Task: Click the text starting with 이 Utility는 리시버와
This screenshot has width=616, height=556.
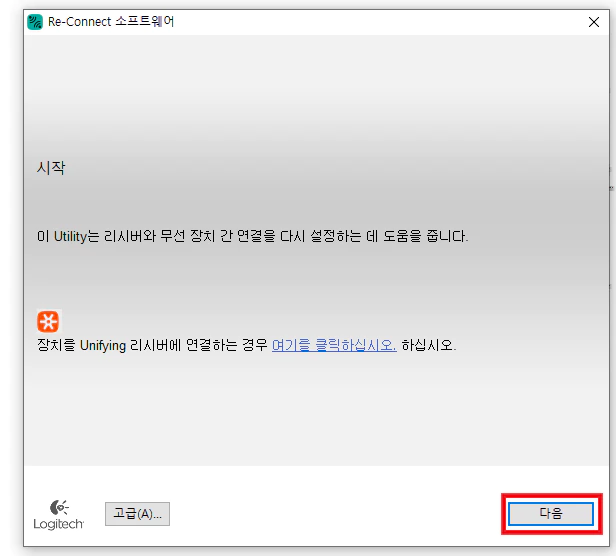Action: click(253, 236)
